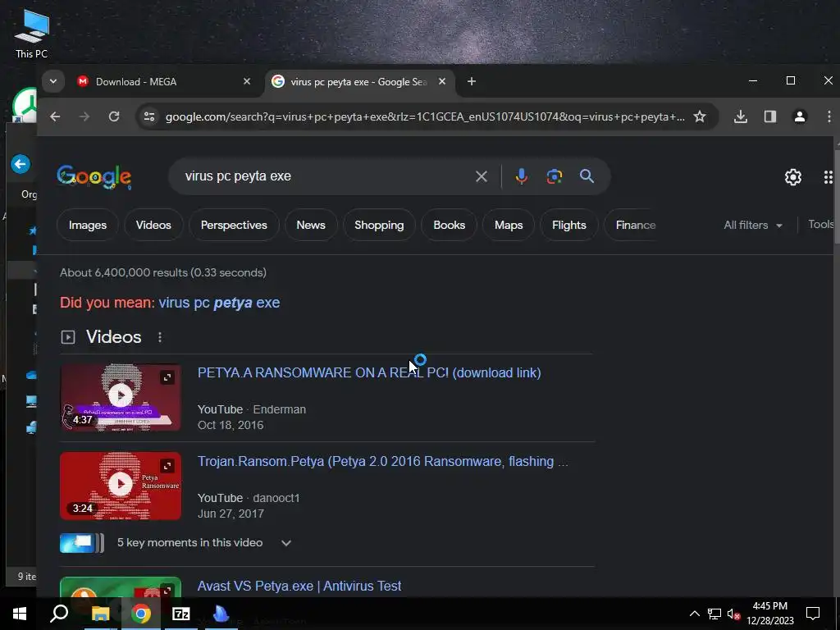The image size is (840, 630).
Task: Open the Windows Start menu
Action: point(20,614)
